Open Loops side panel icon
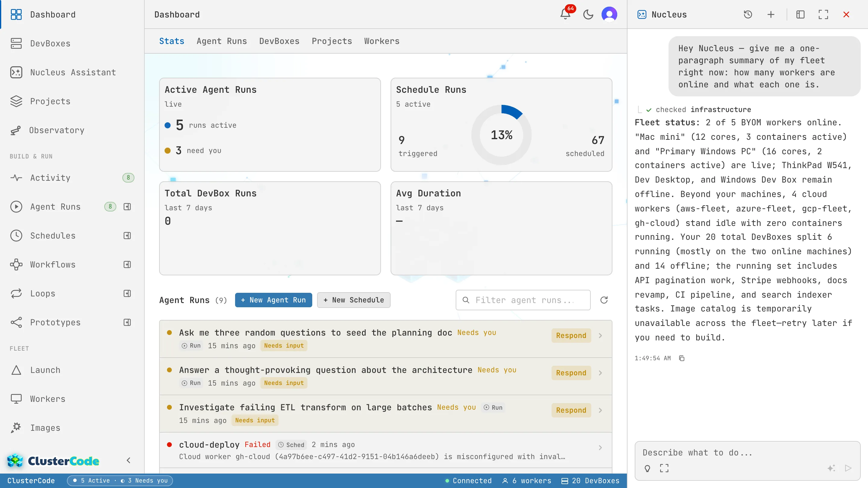868x488 pixels. (x=127, y=294)
